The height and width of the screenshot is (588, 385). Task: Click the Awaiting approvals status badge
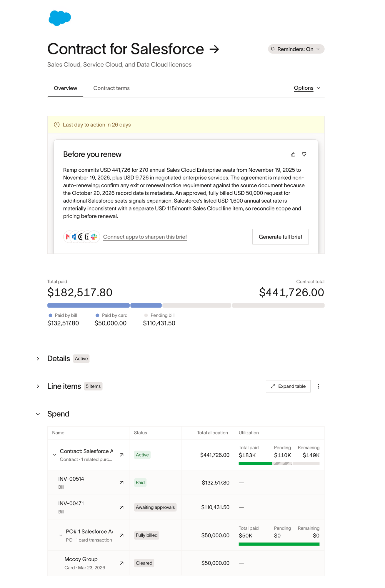coord(155,507)
